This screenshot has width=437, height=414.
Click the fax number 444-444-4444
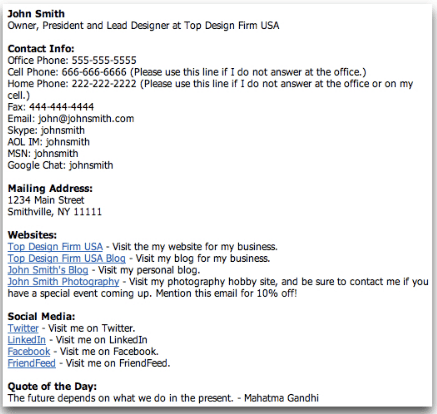[x=62, y=107]
